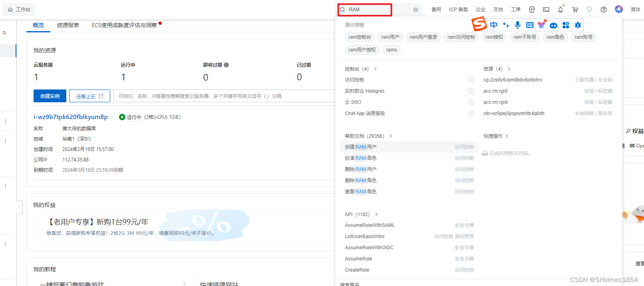Select the ram用户登录 suggestion chip
Screen dimensions: 644x286
(424, 37)
